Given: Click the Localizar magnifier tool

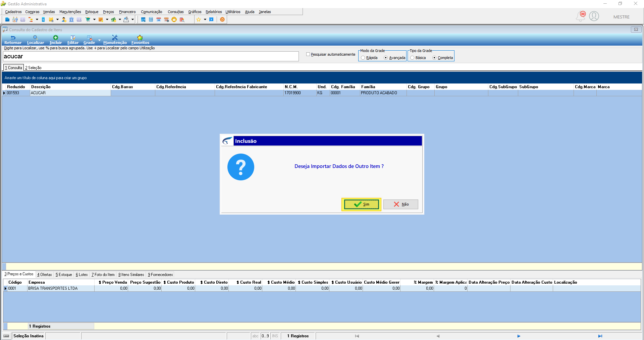Looking at the screenshot, I should (x=36, y=40).
